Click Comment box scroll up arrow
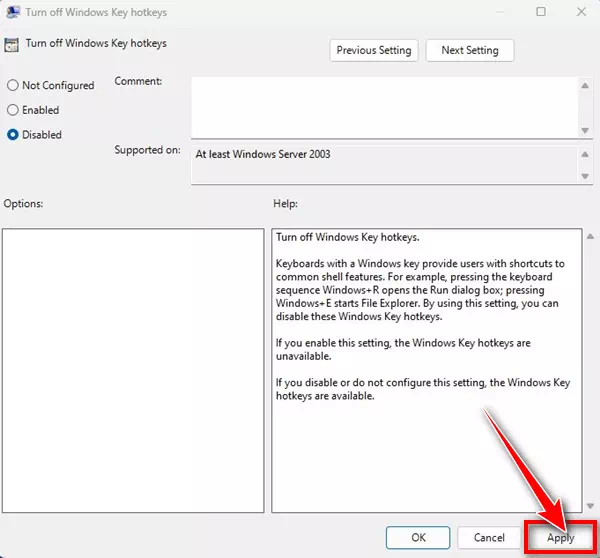Image resolution: width=600 pixels, height=558 pixels. coord(585,85)
